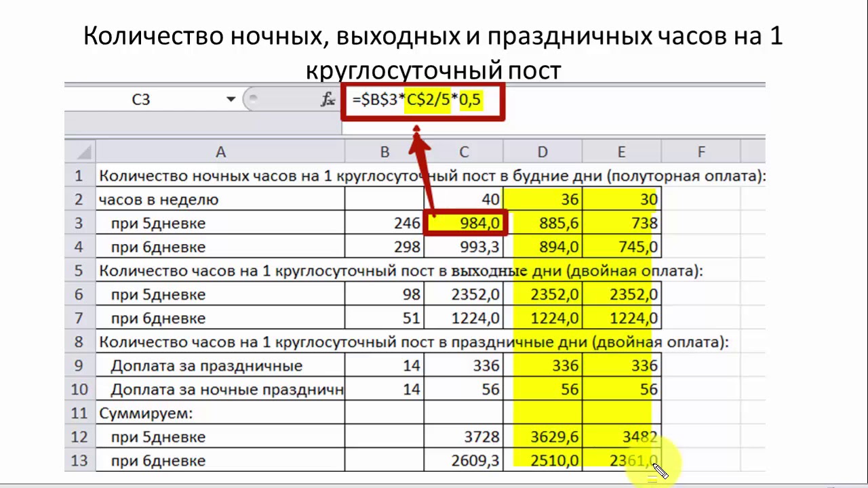Select row 7 header

81,318
